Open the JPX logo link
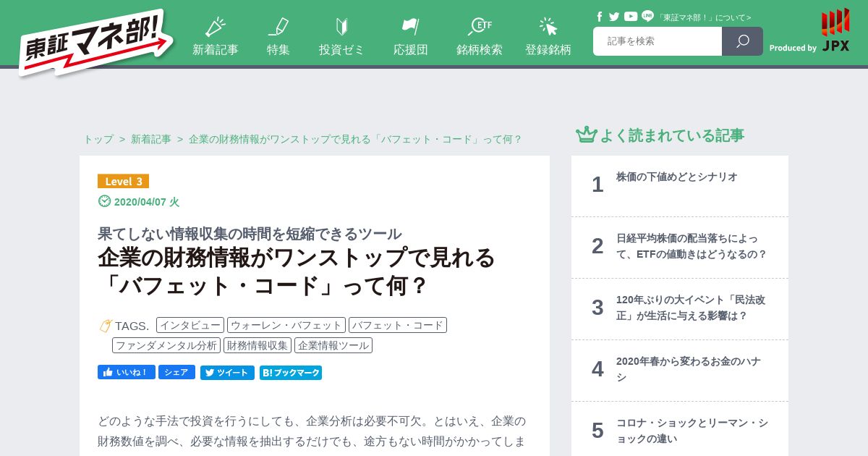The width and height of the screenshot is (868, 456). click(835, 30)
